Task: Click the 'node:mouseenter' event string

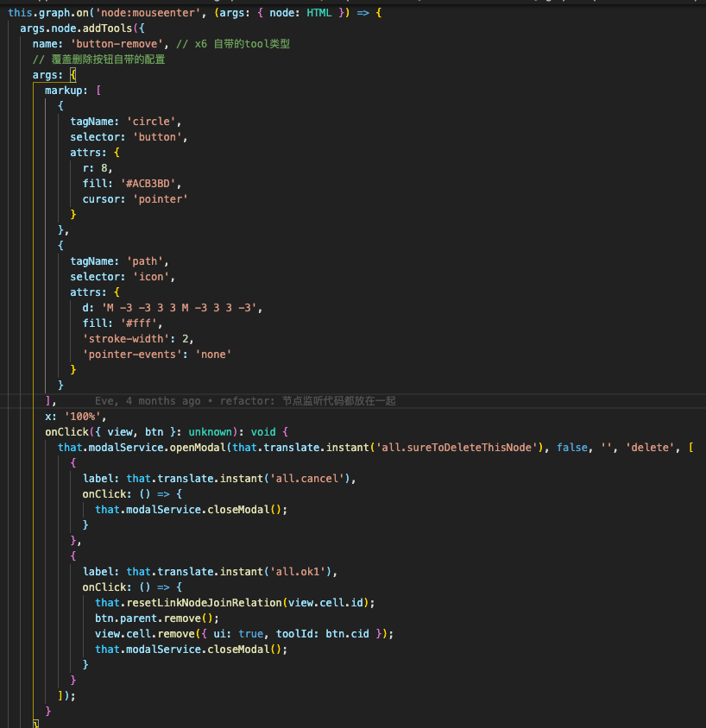Action: click(x=148, y=13)
